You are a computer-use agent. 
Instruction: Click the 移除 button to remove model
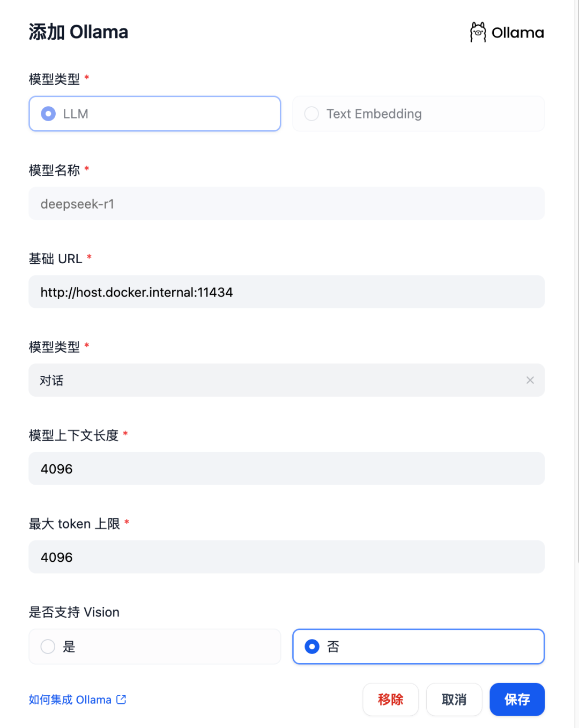click(390, 700)
